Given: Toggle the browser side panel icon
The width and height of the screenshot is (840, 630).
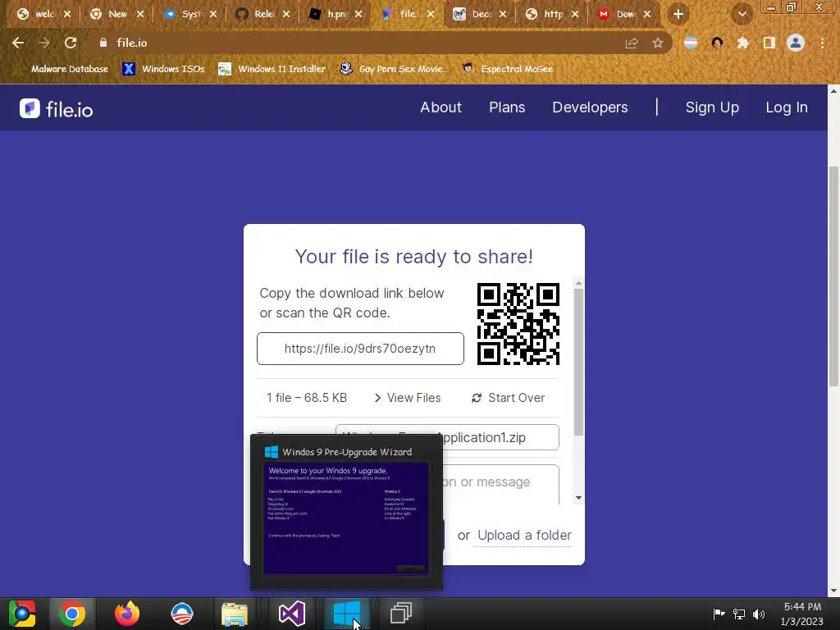Looking at the screenshot, I should (769, 43).
